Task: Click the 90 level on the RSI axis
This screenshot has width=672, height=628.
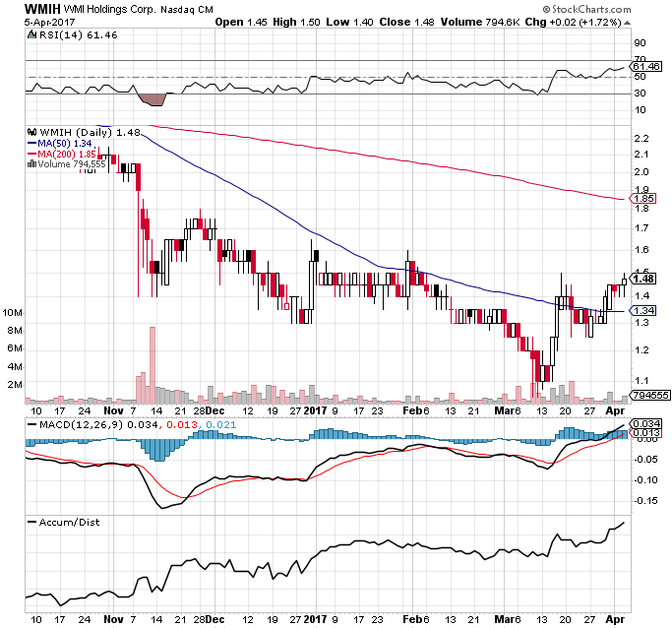Action: click(x=640, y=43)
